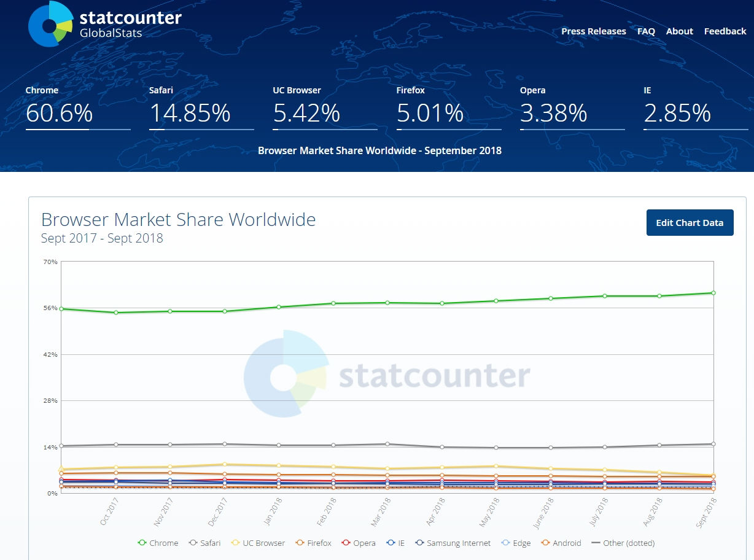This screenshot has height=560, width=754.
Task: Open the FAQ menu item
Action: (645, 31)
